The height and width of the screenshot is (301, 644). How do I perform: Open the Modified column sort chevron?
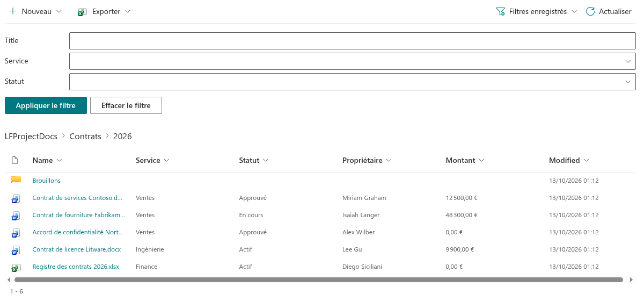coord(586,160)
